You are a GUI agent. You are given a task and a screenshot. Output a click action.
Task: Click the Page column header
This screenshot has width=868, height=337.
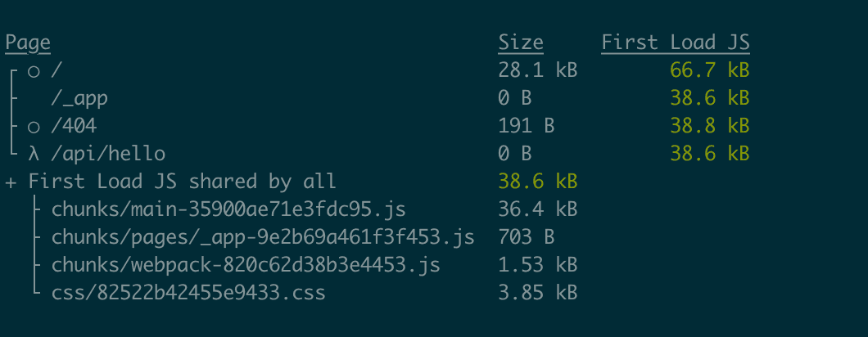[28, 43]
